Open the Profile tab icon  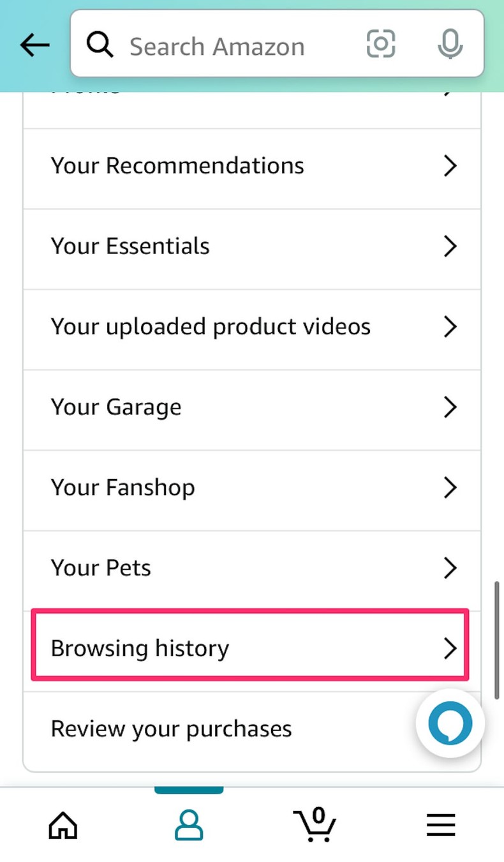point(189,825)
